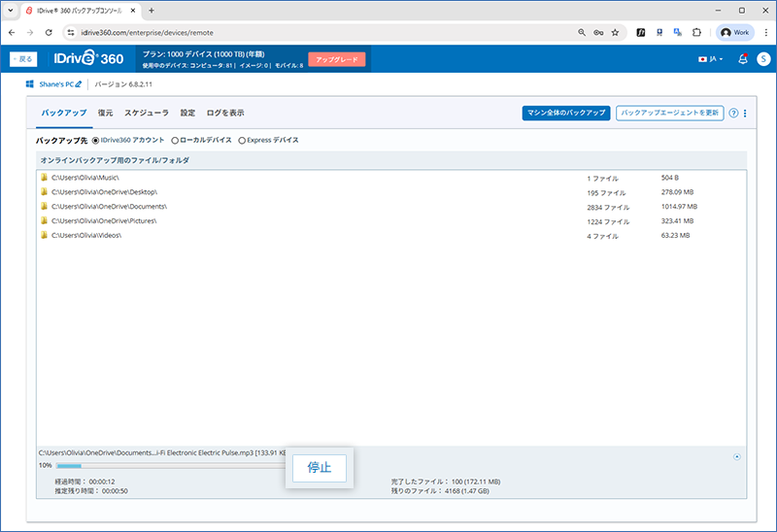Select the ローカルデバイス radio button
Viewport: 777px width, 532px height.
point(175,141)
